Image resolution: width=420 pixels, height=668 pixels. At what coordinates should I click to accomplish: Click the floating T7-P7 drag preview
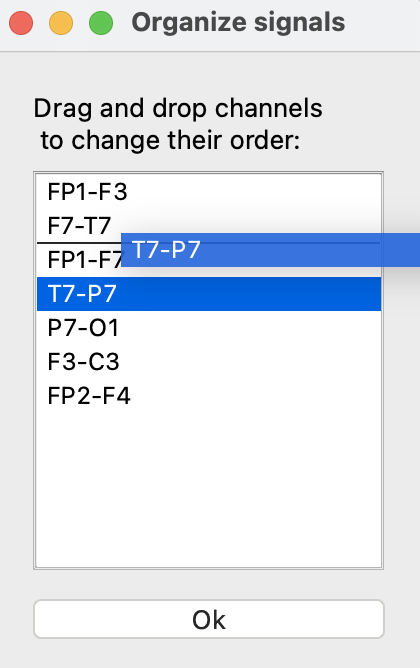click(270, 250)
